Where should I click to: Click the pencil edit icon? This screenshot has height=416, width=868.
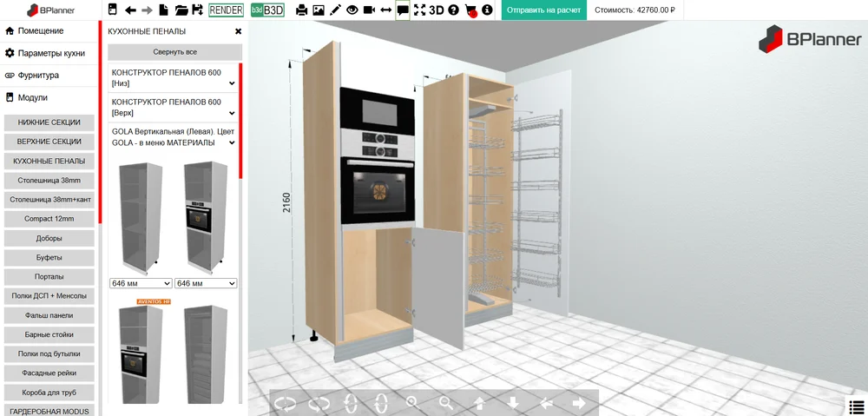coord(335,10)
